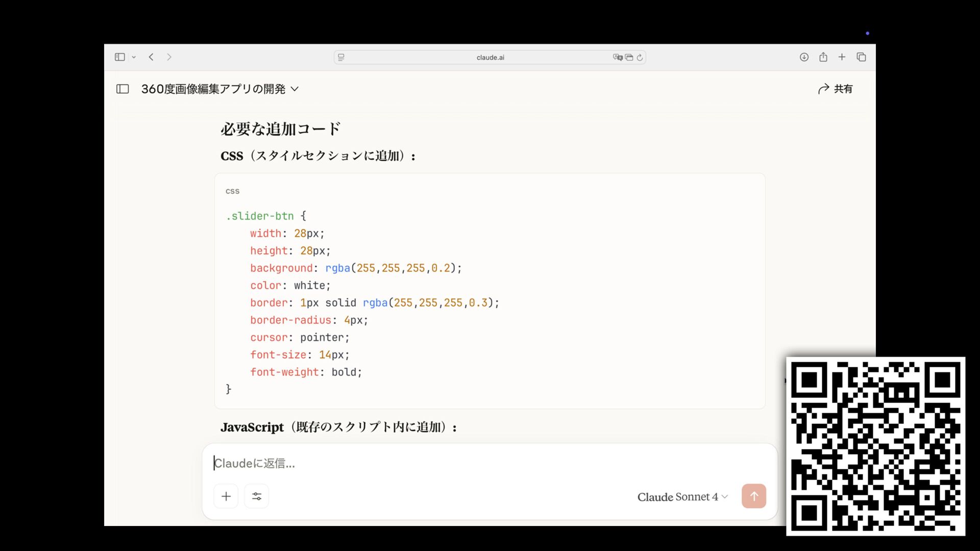
Task: Send the message with the arrow button
Action: (754, 496)
